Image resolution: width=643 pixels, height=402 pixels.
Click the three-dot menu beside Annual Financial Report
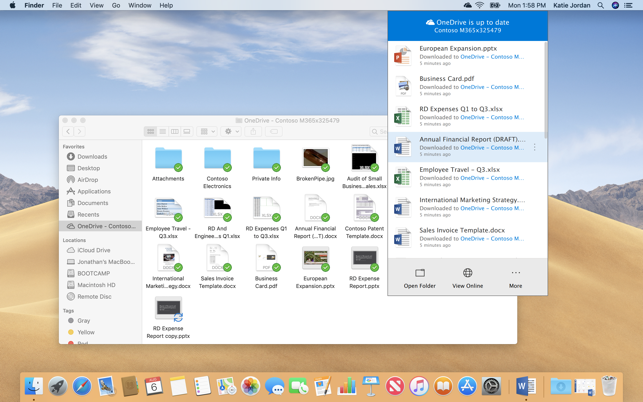pos(535,148)
